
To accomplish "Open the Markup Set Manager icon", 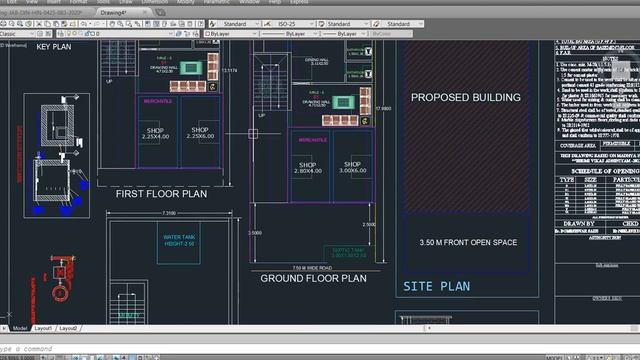I will click(182, 24).
